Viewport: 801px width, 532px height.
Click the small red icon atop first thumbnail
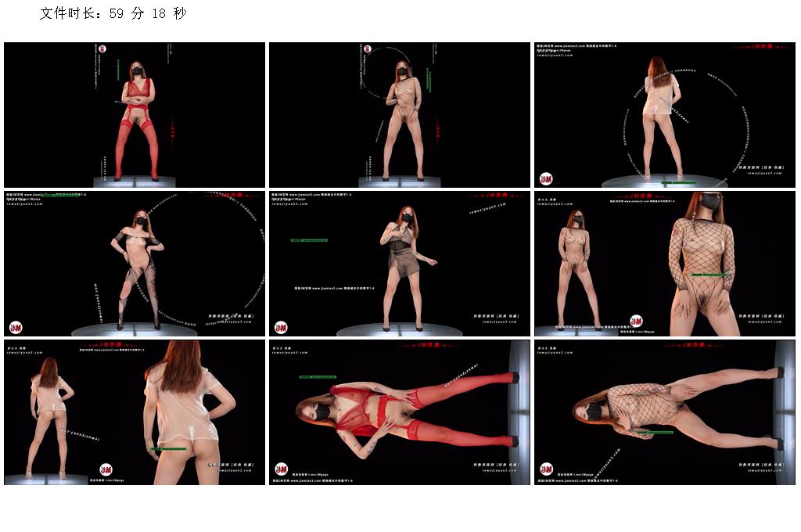click(x=102, y=49)
